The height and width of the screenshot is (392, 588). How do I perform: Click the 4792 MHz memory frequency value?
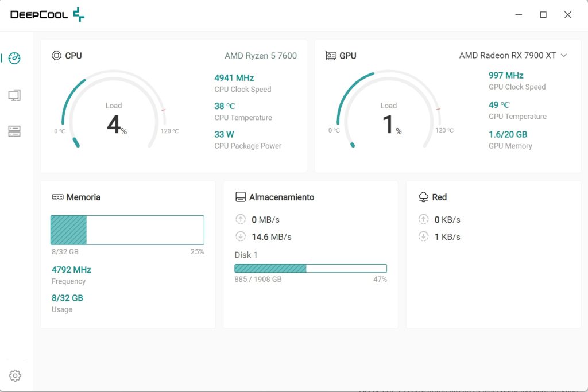(x=71, y=270)
